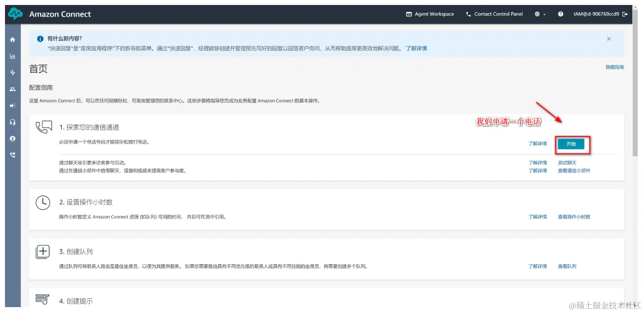Click 了解详情 beside 测试聊天
This screenshot has width=644, height=313.
point(538,163)
